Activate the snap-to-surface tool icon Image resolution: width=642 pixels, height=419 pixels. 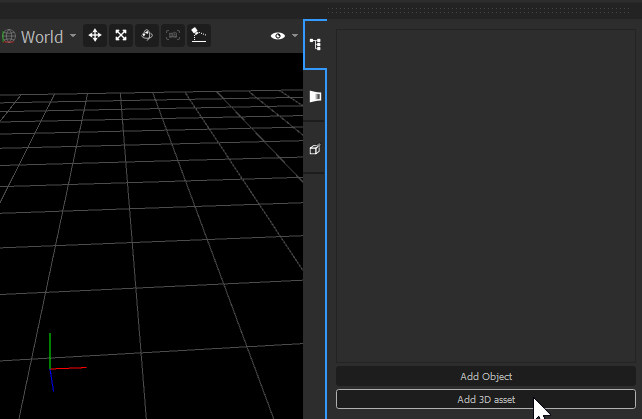pos(199,36)
